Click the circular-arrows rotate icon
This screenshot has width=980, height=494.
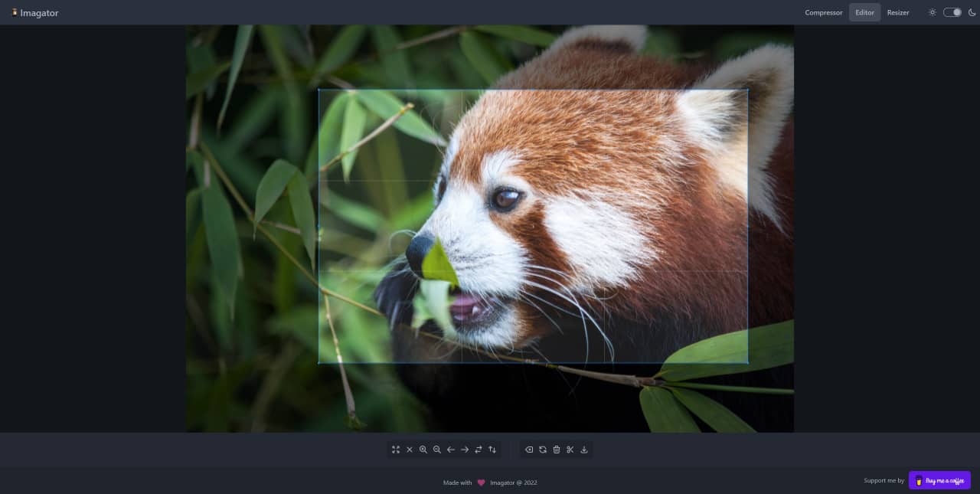point(543,450)
